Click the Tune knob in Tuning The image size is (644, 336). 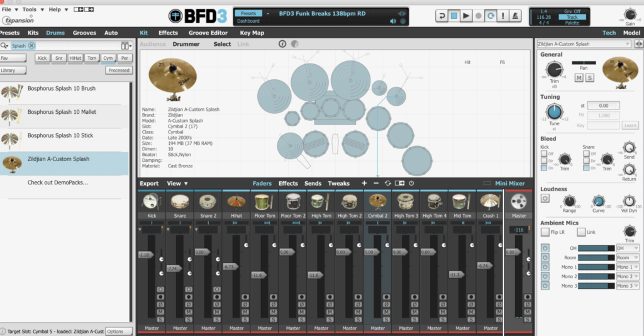point(554,111)
